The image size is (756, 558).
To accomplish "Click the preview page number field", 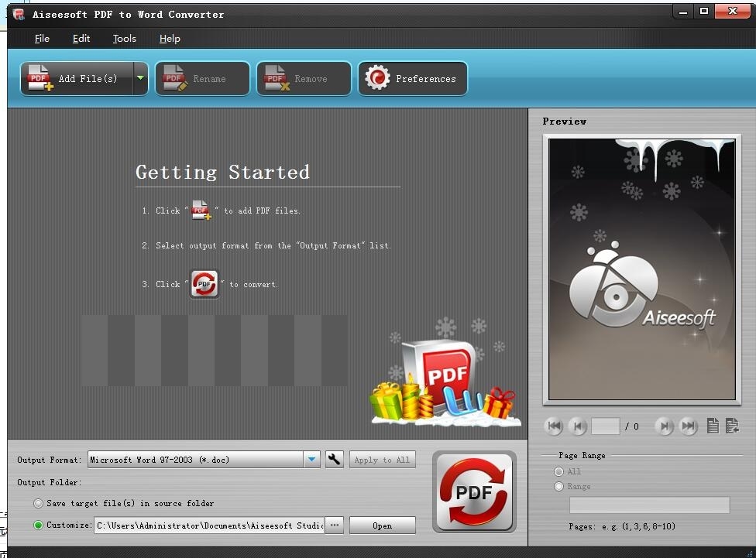I will tap(605, 426).
